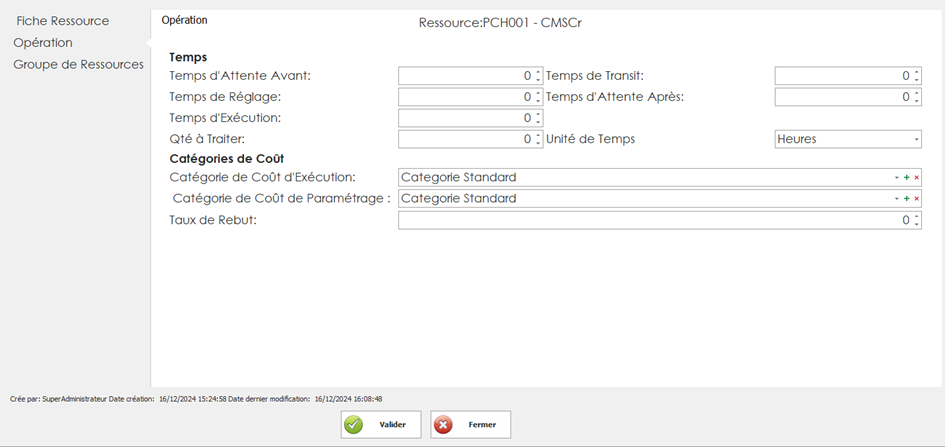Click the Taux de Rebut input field
Screen dimensions: 945x447
tap(650, 220)
